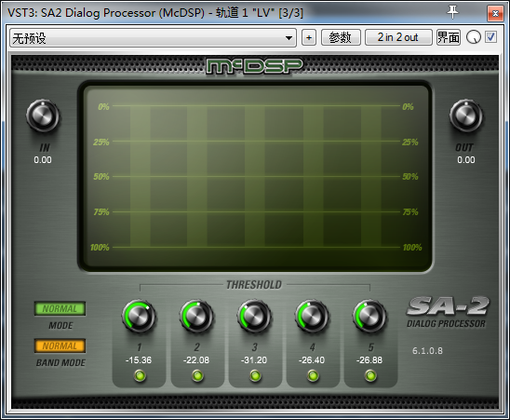This screenshot has width=510, height=420.
Task: Open the preset dropdown showing 无预设
Action: [x=153, y=38]
